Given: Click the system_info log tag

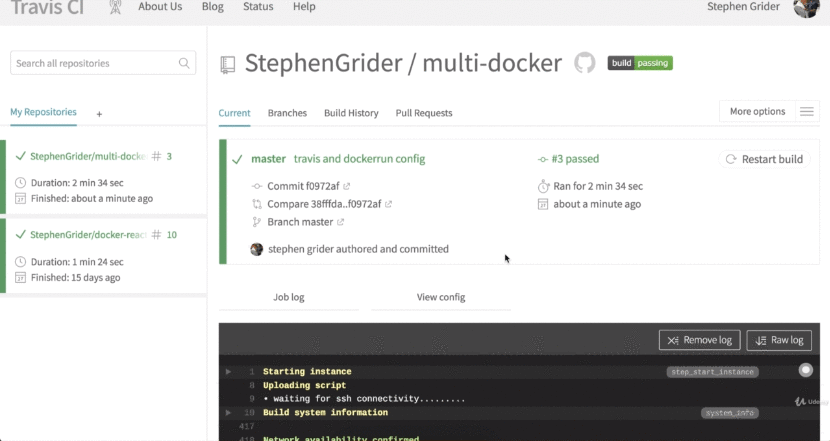Looking at the screenshot, I should pos(730,413).
